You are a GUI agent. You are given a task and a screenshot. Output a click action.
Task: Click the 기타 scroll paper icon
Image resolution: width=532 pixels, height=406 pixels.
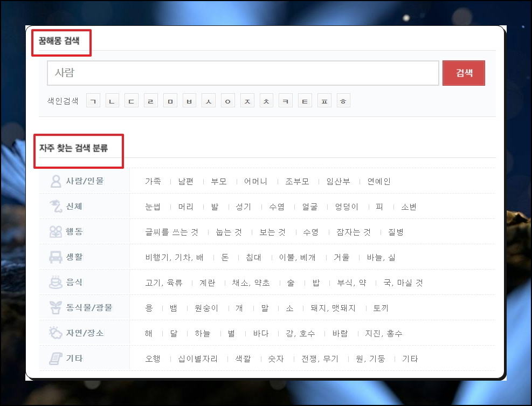56,359
